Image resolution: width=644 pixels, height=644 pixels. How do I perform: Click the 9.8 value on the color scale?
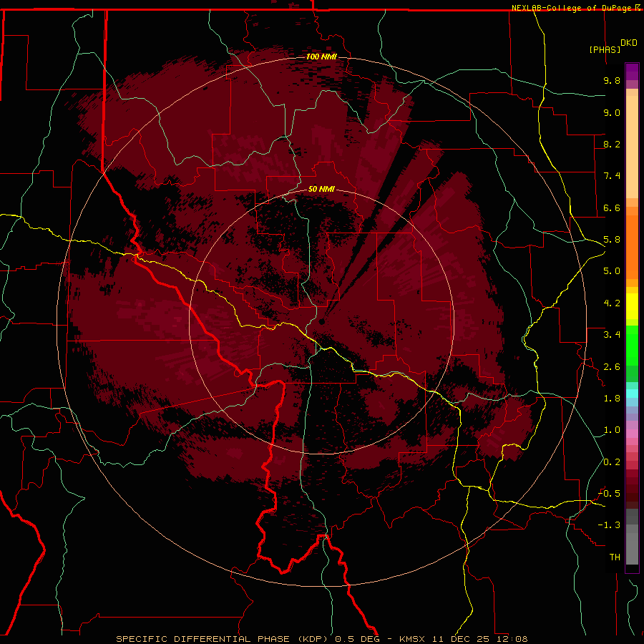click(x=612, y=80)
